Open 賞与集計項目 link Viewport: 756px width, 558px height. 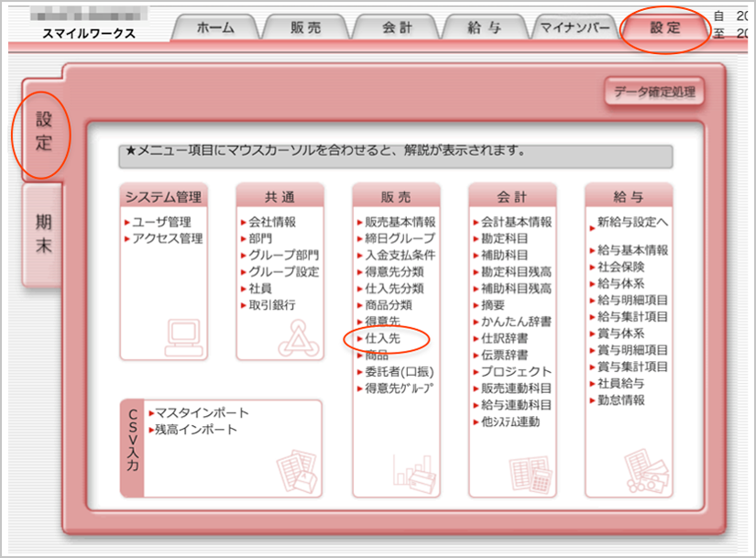(x=633, y=367)
